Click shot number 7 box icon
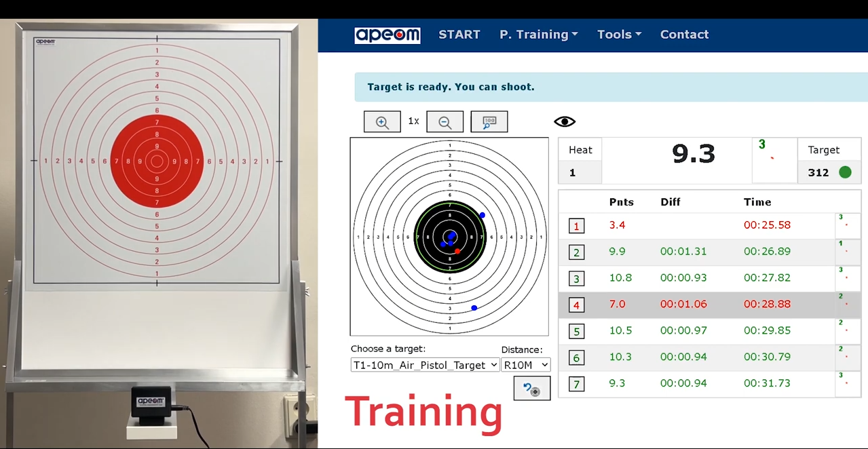The image size is (868, 449). coord(577,385)
